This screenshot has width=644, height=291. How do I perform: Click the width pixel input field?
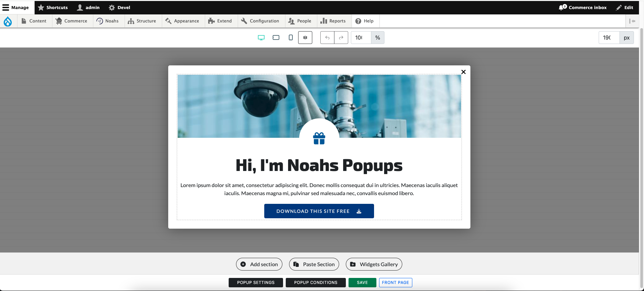(x=609, y=38)
